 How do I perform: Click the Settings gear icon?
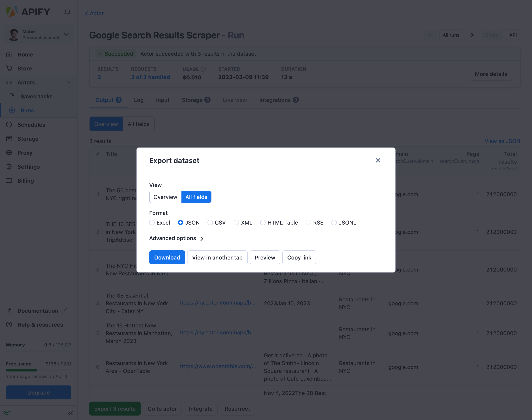[x=9, y=167]
